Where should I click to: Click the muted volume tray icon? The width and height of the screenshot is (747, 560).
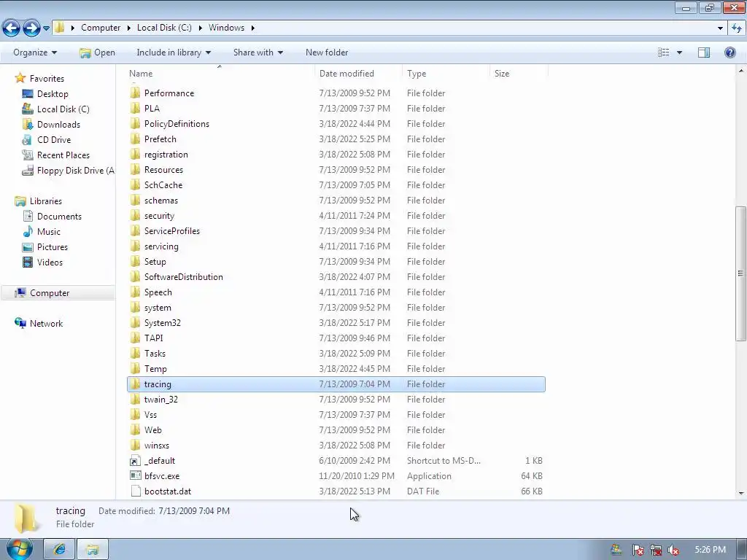click(673, 550)
